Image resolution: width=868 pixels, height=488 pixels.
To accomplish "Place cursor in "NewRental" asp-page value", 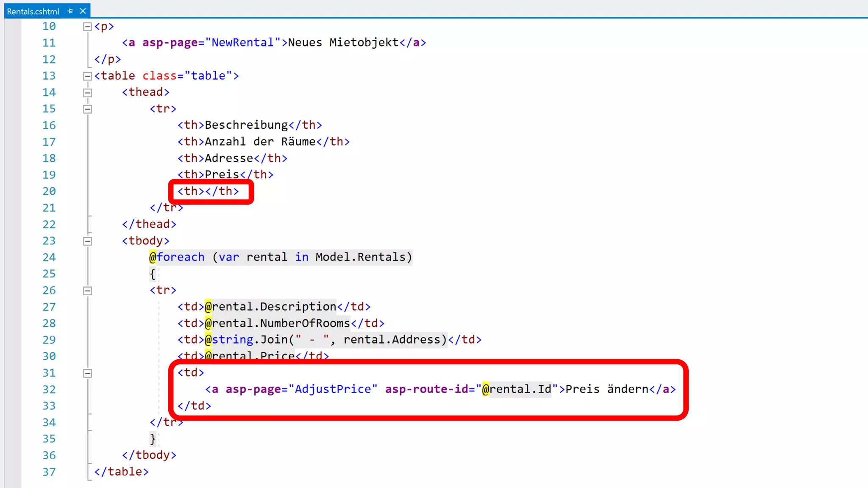I will click(242, 43).
